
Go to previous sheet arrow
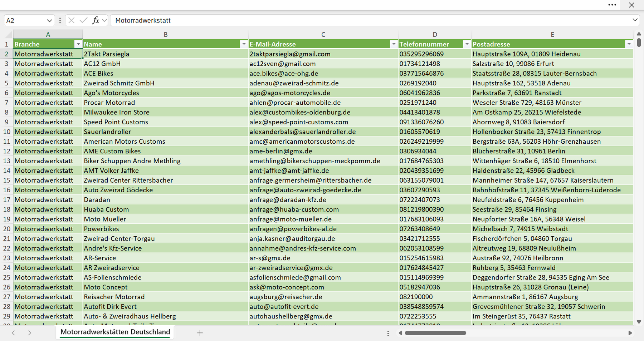tap(13, 333)
